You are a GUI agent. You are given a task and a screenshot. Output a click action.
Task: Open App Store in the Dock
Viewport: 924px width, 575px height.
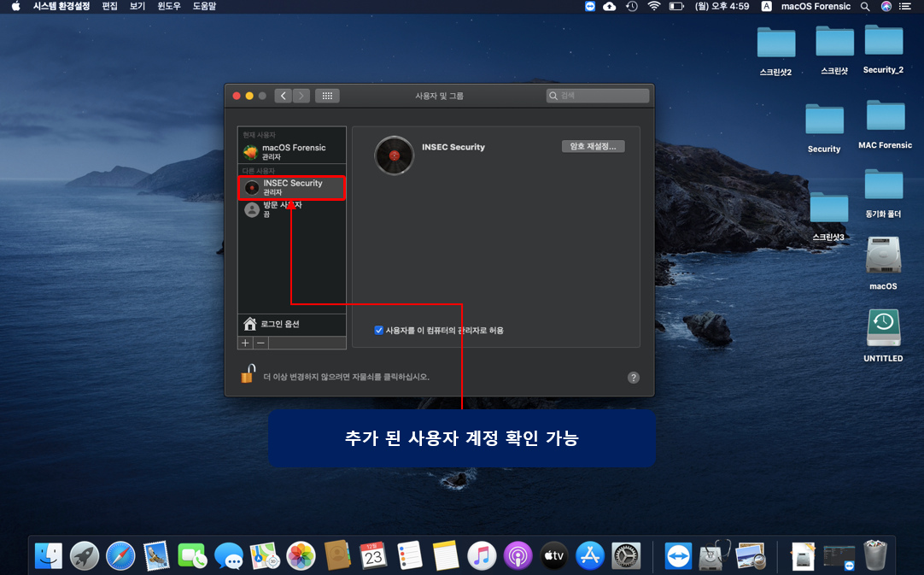[590, 556]
